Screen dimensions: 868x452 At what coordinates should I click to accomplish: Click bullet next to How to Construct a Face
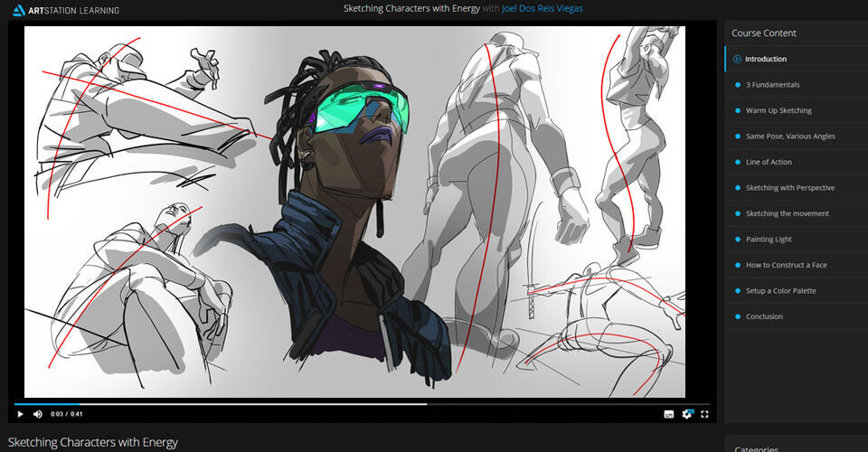(738, 265)
